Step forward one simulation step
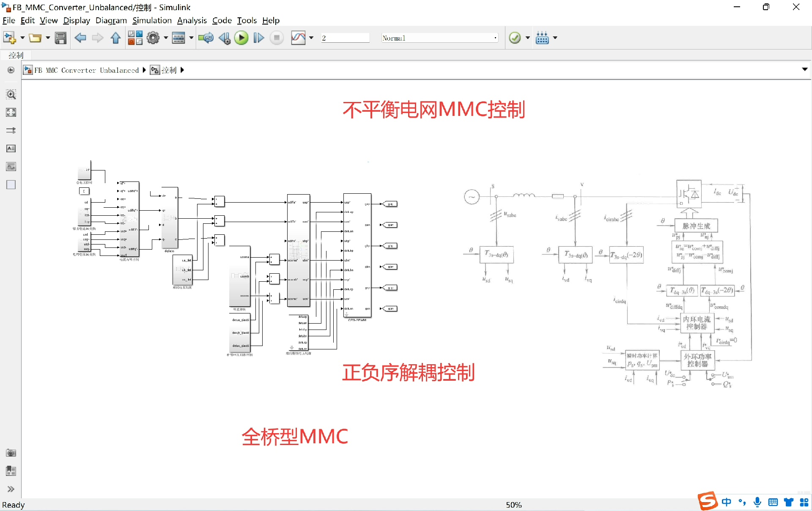The image size is (812, 511). click(x=258, y=38)
